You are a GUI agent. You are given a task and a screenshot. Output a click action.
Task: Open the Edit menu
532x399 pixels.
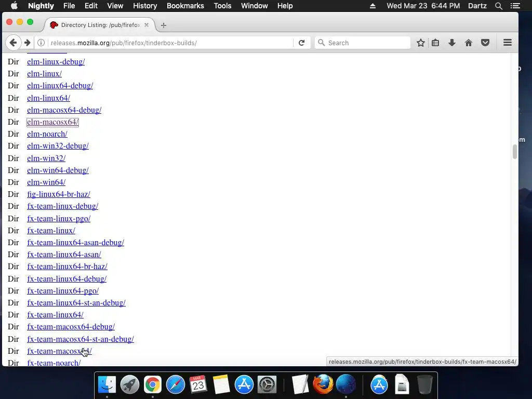[x=91, y=6]
